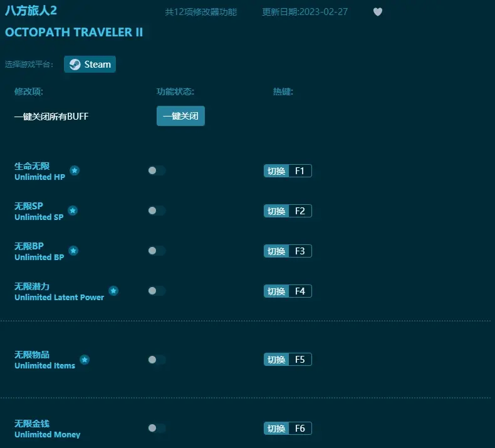
Task: Click the 热键 column header
Action: [x=283, y=91]
